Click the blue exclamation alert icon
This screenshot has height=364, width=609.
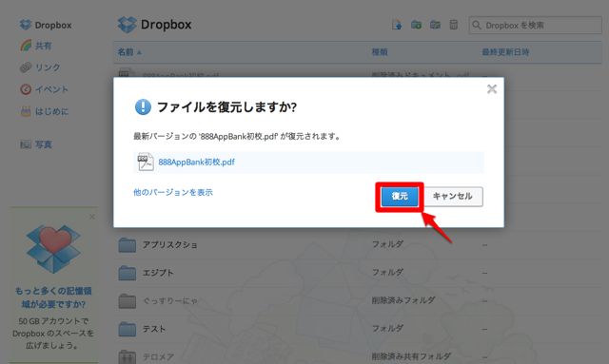(143, 106)
